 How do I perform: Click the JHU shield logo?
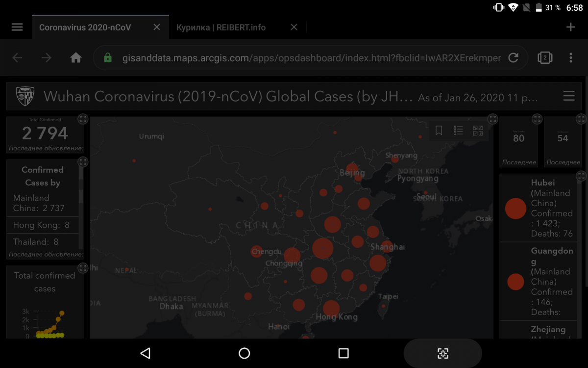tap(25, 96)
